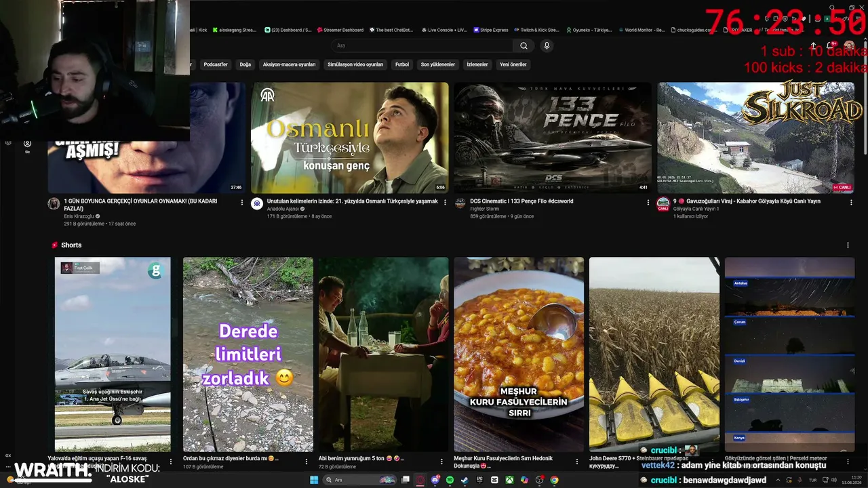Click the YouTube search magnifier button
Viewport: 868px width, 488px height.
point(524,45)
